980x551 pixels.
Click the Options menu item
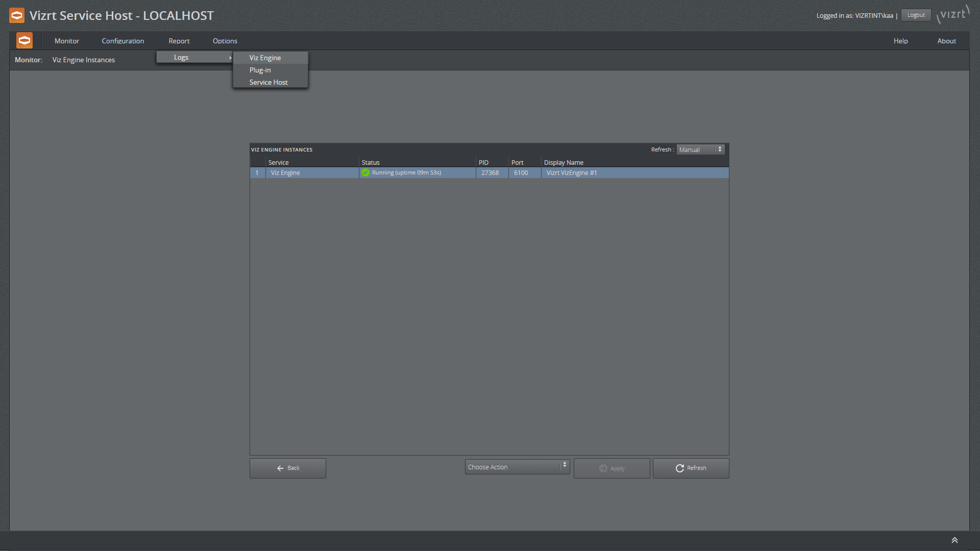[226, 40]
